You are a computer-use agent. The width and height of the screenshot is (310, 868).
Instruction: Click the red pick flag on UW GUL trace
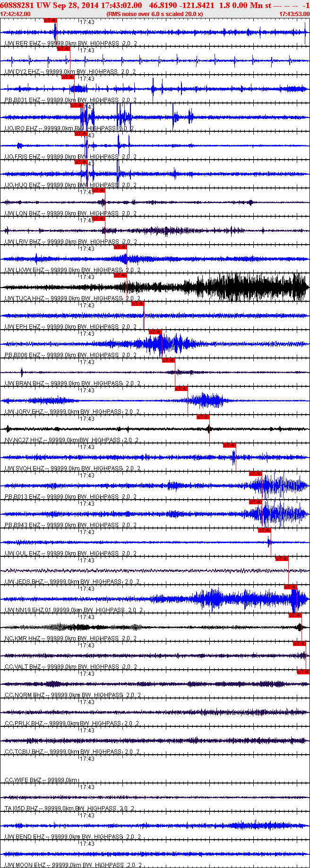[264, 530]
